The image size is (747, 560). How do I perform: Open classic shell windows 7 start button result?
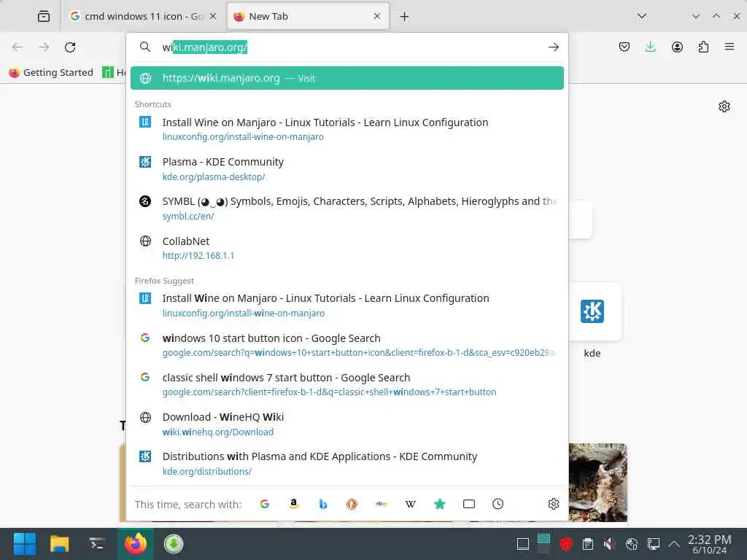347,384
